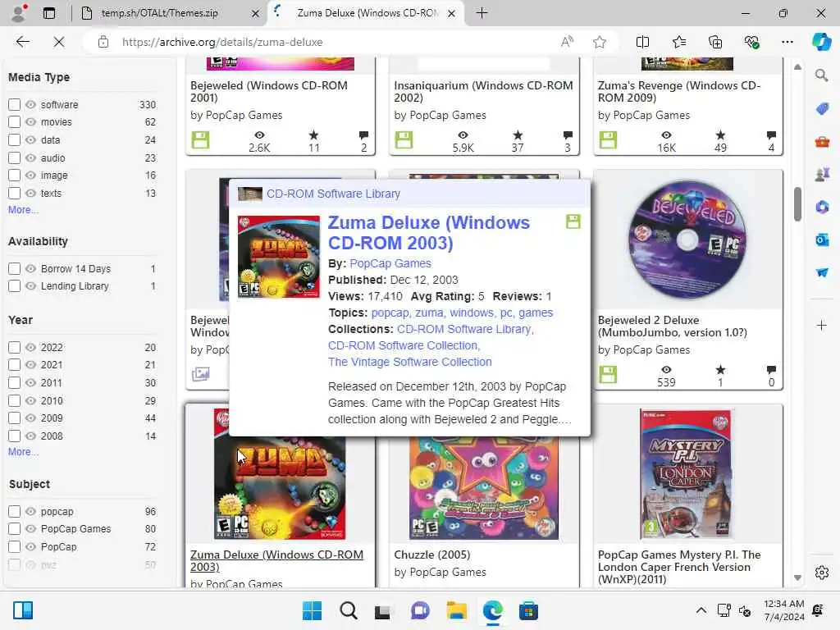This screenshot has width=840, height=630.
Task: Open browser Collections
Action: 715,42
